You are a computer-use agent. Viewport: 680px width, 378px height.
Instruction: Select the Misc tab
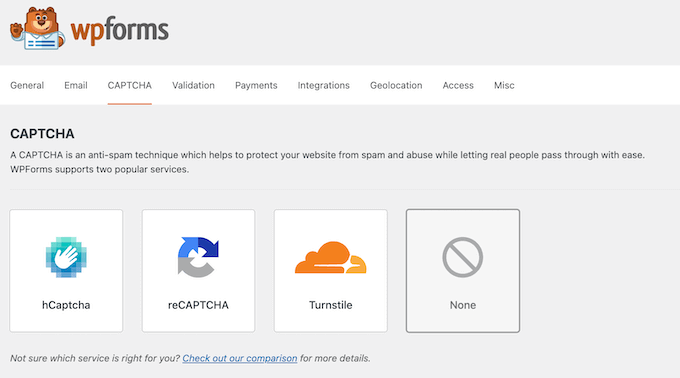[x=504, y=85]
